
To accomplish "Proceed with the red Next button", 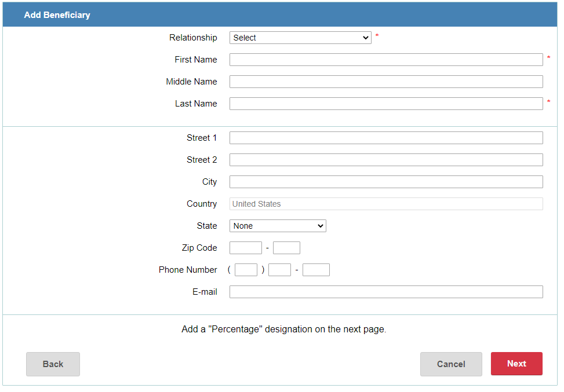I will [x=516, y=364].
